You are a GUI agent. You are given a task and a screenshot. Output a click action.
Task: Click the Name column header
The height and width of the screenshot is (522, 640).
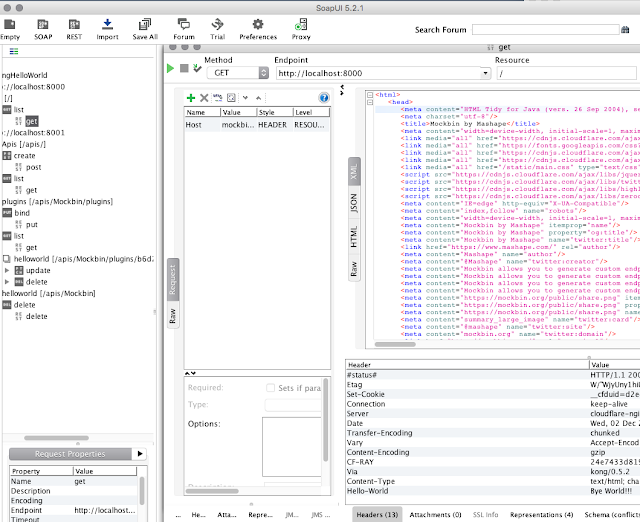point(202,112)
